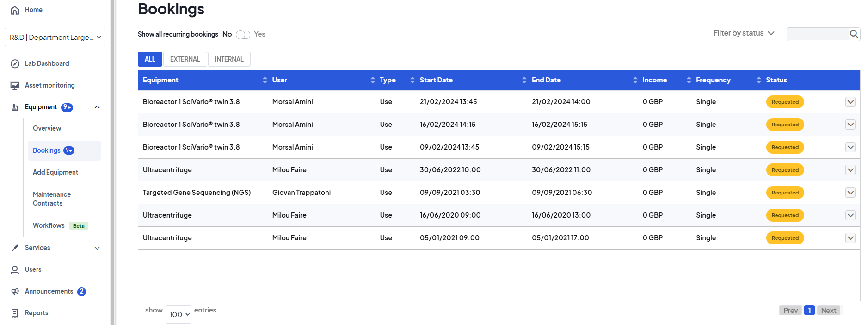Click the Home icon in sidebar
Screen dimensions: 868x325
pyautogui.click(x=15, y=10)
